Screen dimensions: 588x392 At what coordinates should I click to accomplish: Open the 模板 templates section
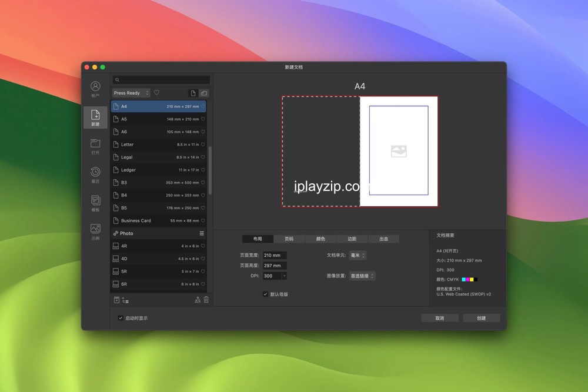pyautogui.click(x=95, y=203)
